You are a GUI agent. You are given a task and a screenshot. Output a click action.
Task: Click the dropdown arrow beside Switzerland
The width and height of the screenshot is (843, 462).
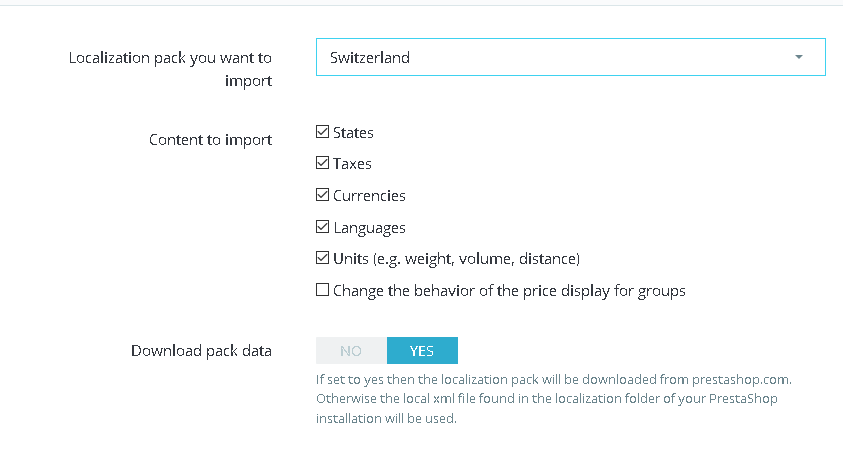coord(798,57)
